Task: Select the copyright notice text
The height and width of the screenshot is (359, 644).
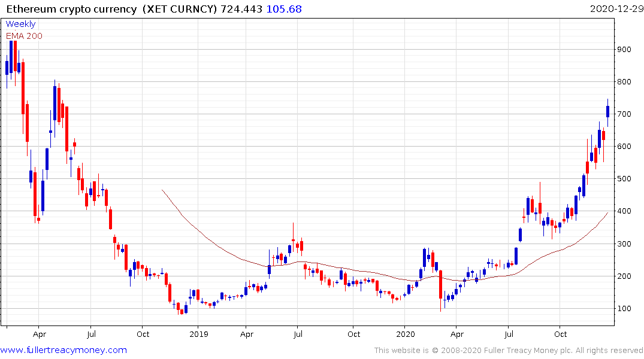Action: click(x=509, y=351)
